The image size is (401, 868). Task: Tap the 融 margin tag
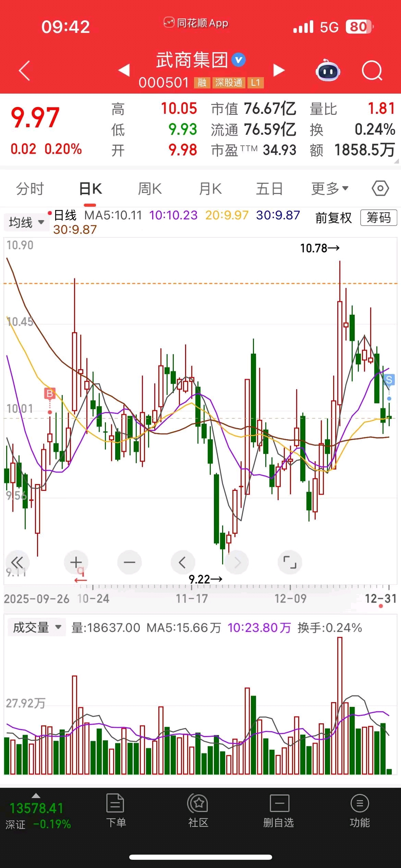[202, 83]
